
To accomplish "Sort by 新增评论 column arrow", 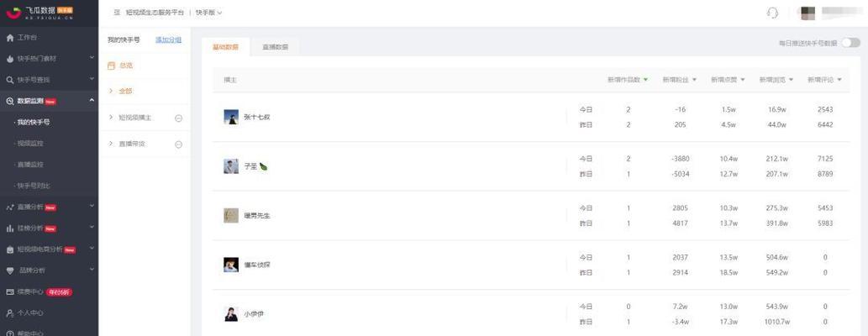I will (839, 80).
